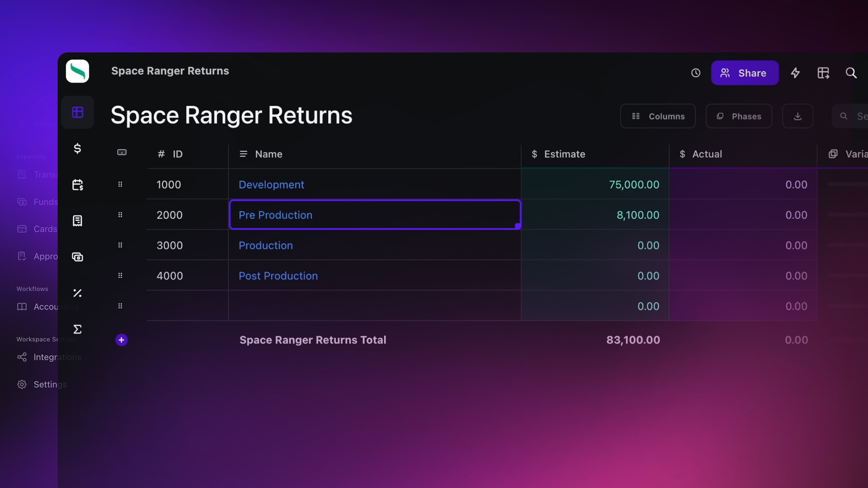The height and width of the screenshot is (488, 868).
Task: Open the Columns options
Action: tap(658, 116)
